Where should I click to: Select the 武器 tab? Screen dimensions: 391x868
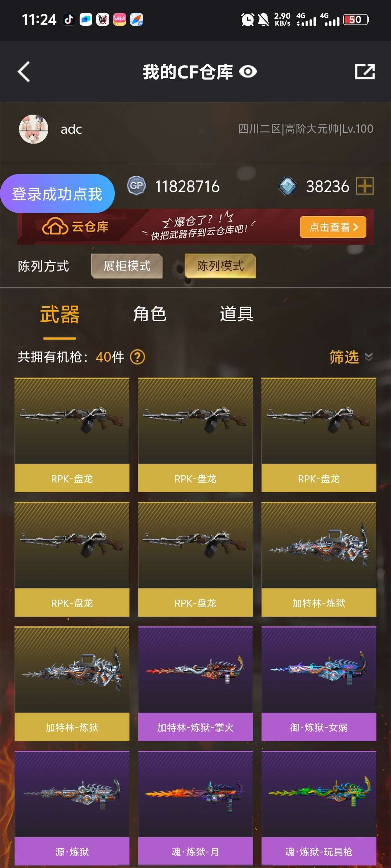pyautogui.click(x=60, y=314)
